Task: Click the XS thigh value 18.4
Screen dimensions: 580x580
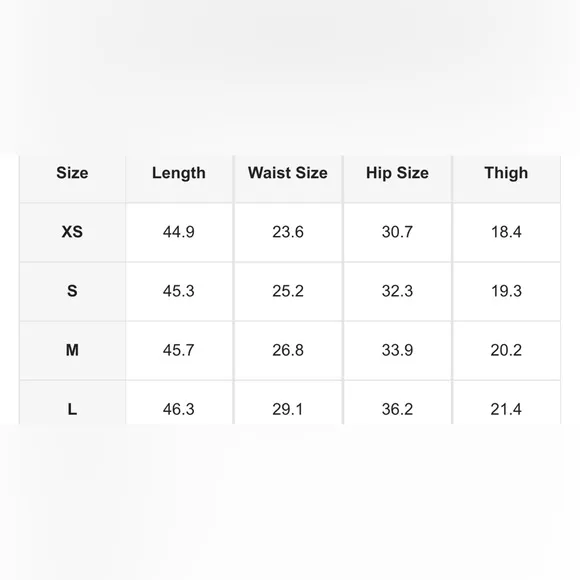Action: [x=506, y=232]
